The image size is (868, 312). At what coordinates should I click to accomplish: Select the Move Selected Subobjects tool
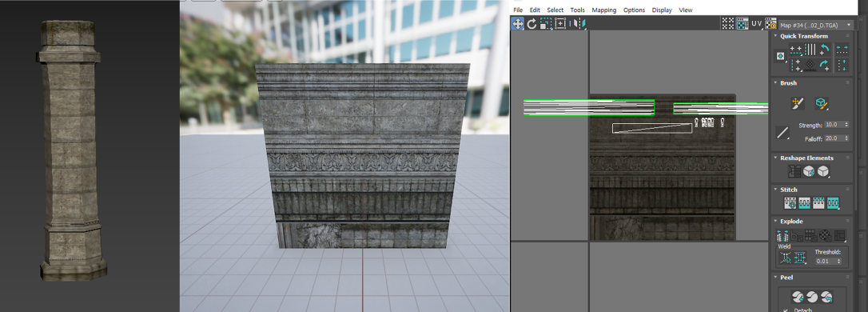518,23
